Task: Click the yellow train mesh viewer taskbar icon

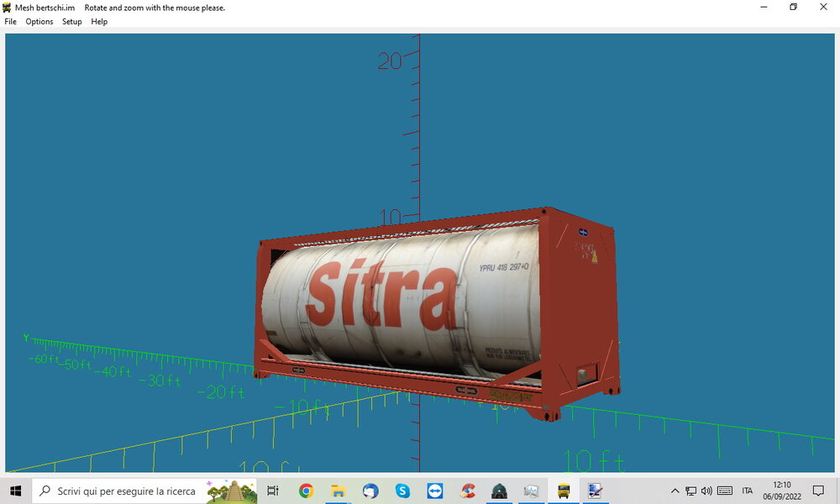Action: pos(563,491)
